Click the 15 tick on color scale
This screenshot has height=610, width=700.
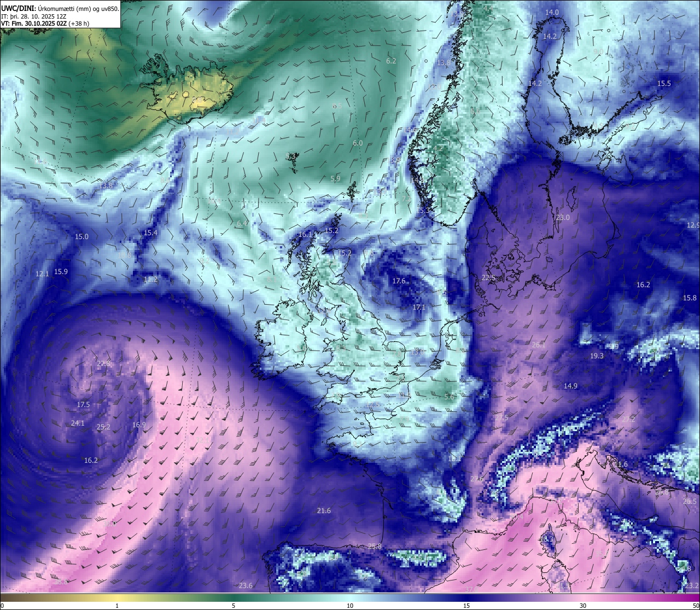(x=466, y=606)
